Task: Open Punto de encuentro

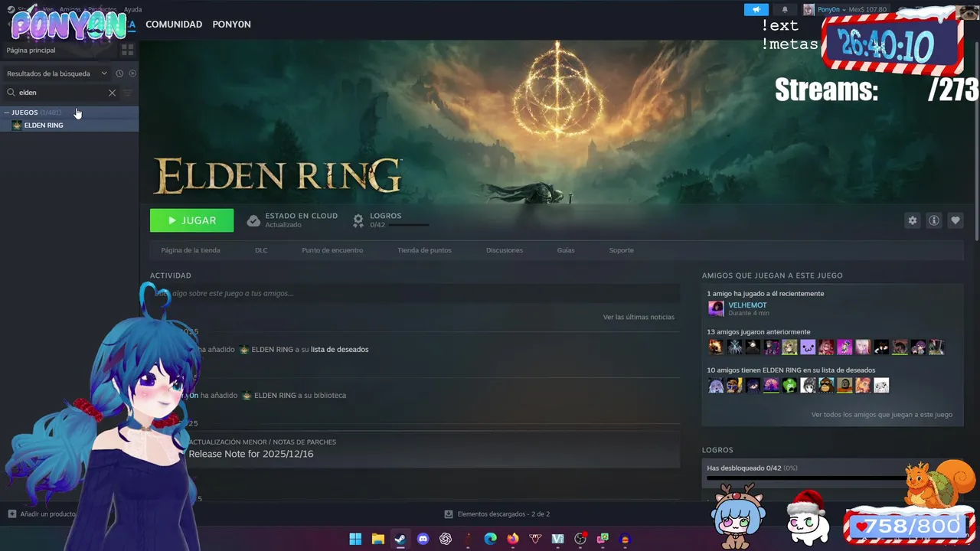Action: pyautogui.click(x=332, y=250)
